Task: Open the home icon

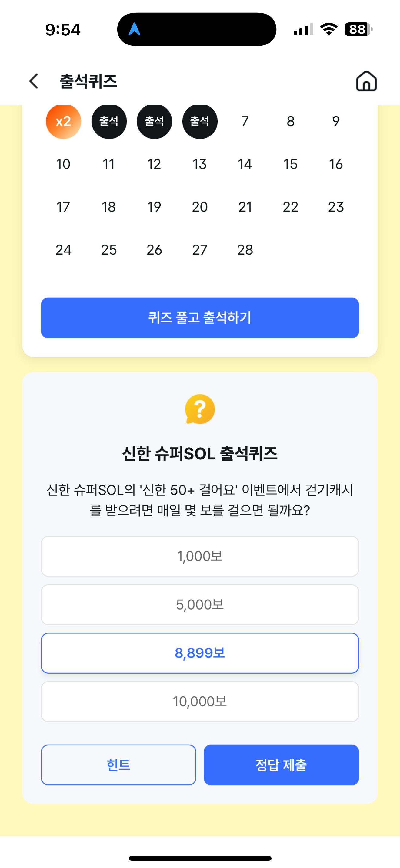Action: tap(366, 81)
